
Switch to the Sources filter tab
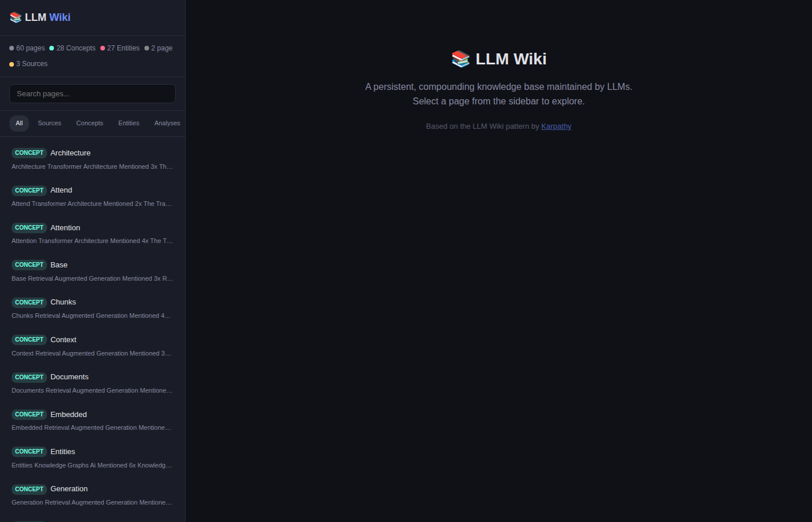coord(49,123)
